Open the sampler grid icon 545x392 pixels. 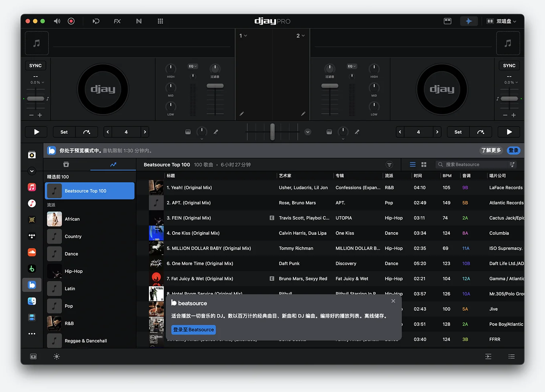[x=160, y=21]
